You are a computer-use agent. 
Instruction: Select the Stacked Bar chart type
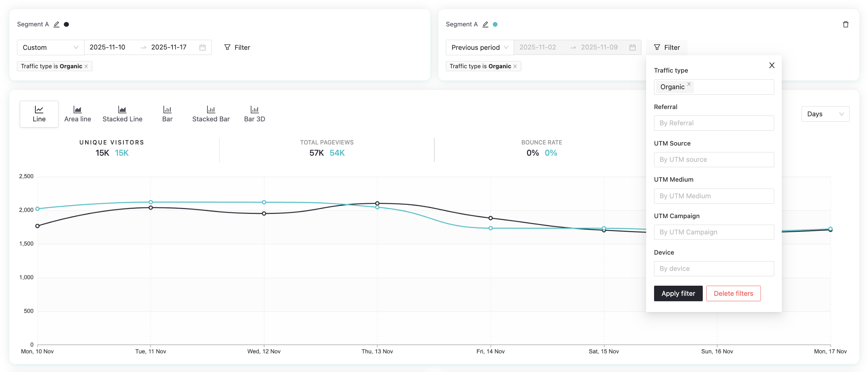pyautogui.click(x=211, y=114)
